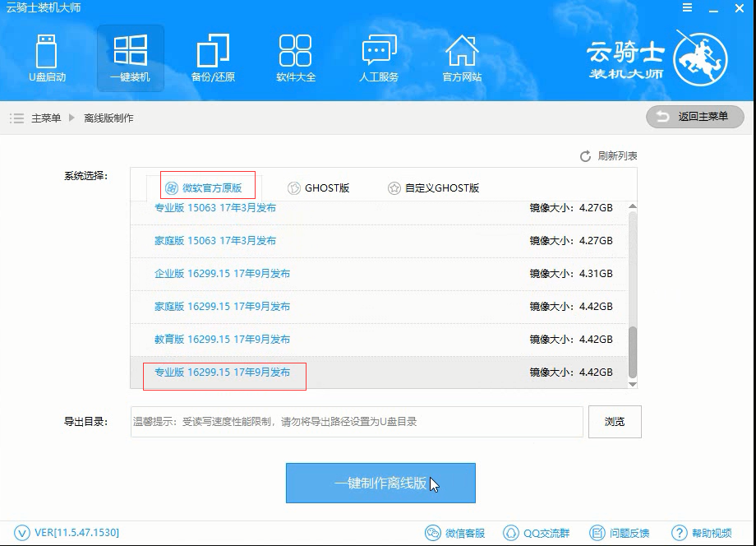Click 主菜单 breadcrumb
756x546 pixels.
coord(46,118)
